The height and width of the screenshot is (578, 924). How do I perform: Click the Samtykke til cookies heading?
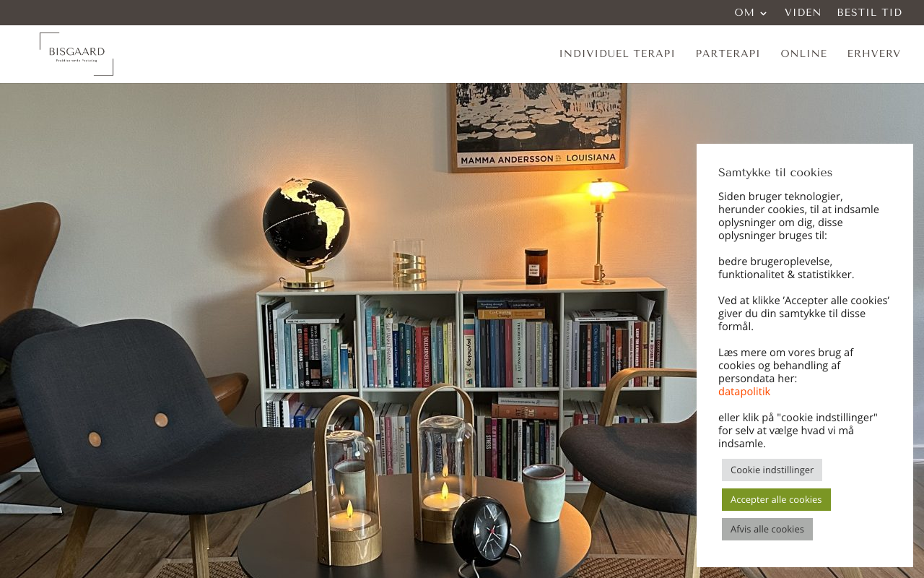tap(775, 173)
